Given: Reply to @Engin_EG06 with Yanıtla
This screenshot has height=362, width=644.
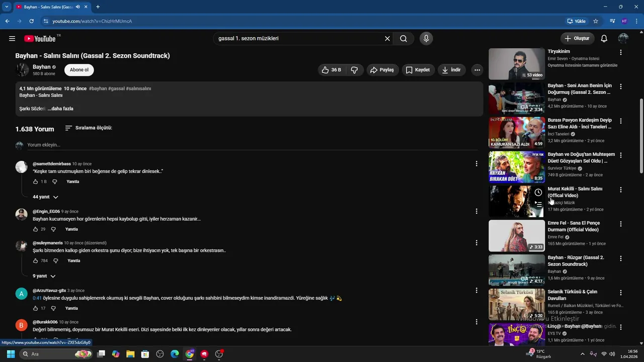Looking at the screenshot, I should pos(71,229).
